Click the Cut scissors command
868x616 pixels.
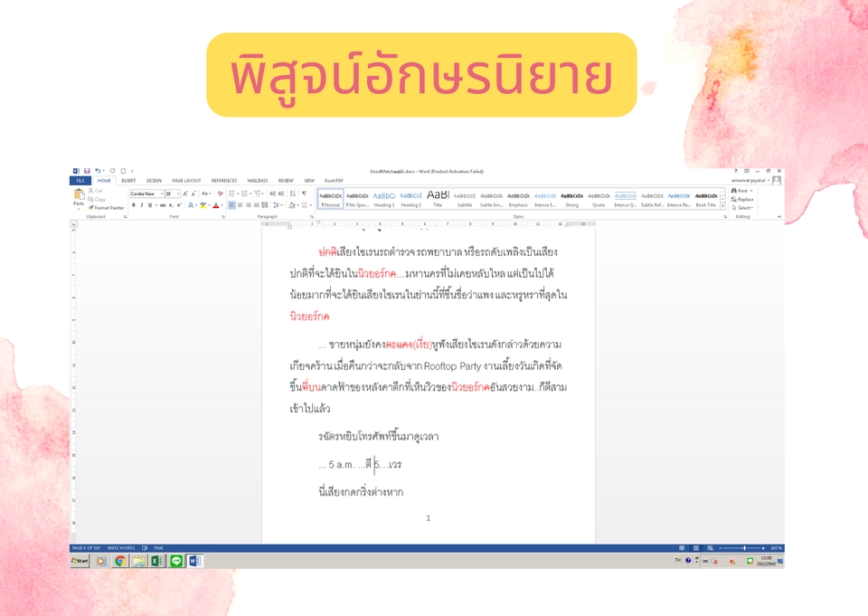95,191
